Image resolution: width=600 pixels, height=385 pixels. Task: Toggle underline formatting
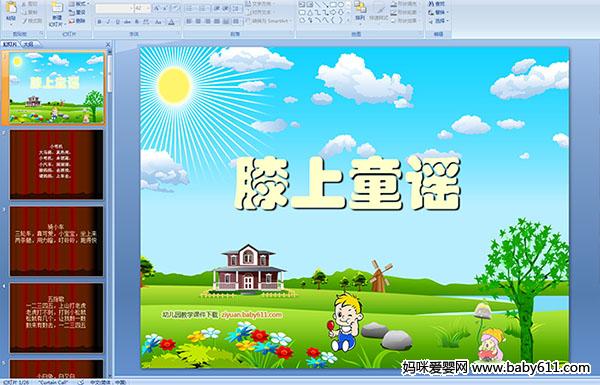coord(117,22)
